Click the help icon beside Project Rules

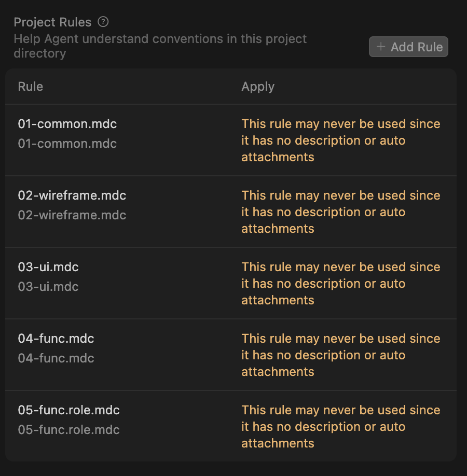[104, 22]
